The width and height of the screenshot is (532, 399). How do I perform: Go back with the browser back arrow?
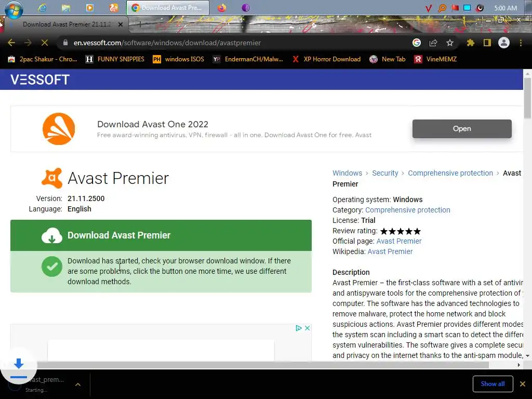point(11,43)
